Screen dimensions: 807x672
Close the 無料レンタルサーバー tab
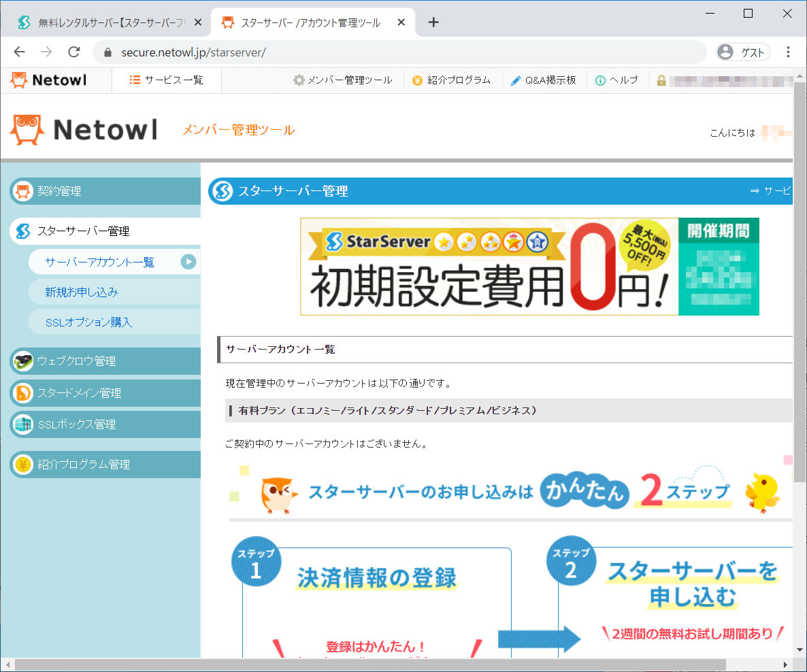pyautogui.click(x=197, y=22)
